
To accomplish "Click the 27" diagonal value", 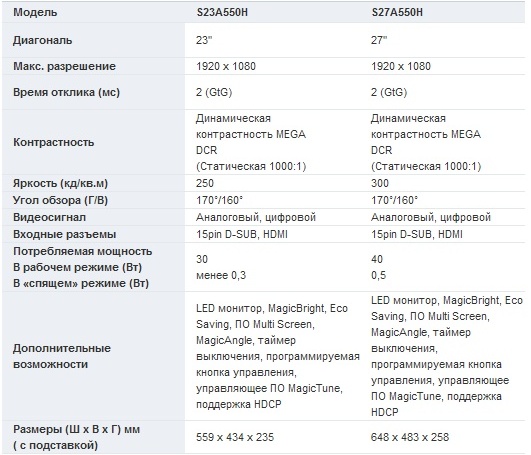I will coord(379,40).
